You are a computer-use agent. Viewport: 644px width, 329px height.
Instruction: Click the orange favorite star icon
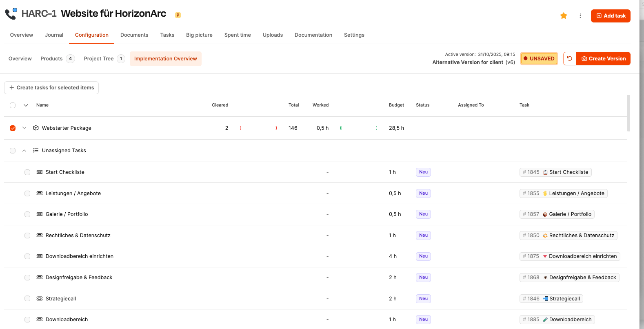564,16
